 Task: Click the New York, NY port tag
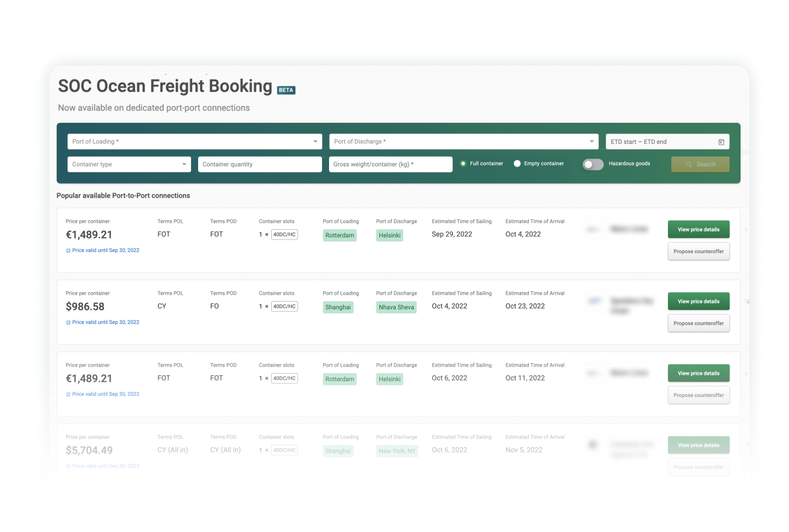397,451
